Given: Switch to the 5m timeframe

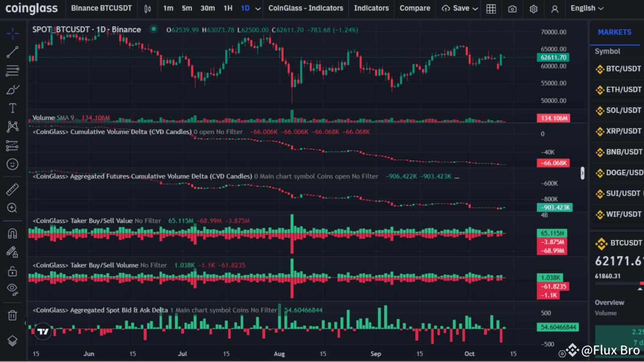Looking at the screenshot, I should 187,9.
